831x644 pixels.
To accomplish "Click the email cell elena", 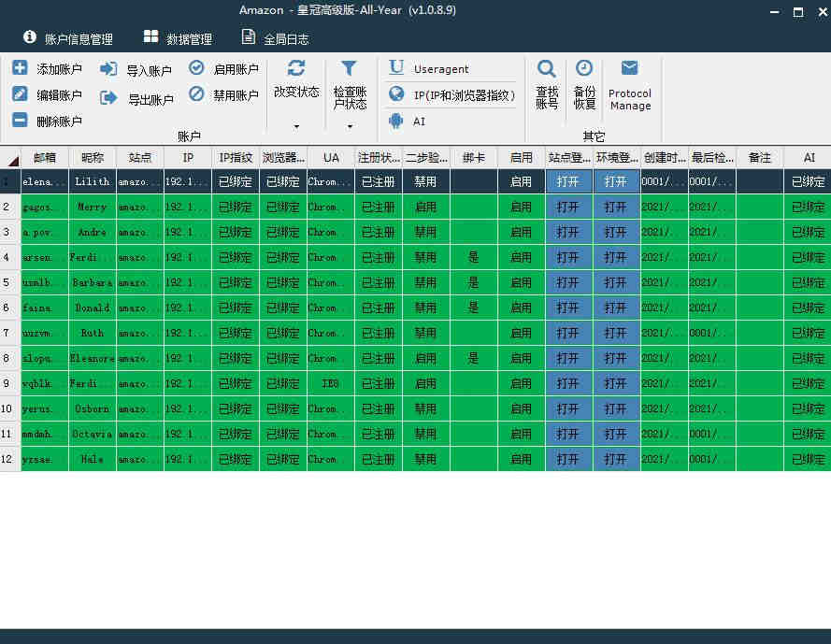I will pyautogui.click(x=45, y=182).
